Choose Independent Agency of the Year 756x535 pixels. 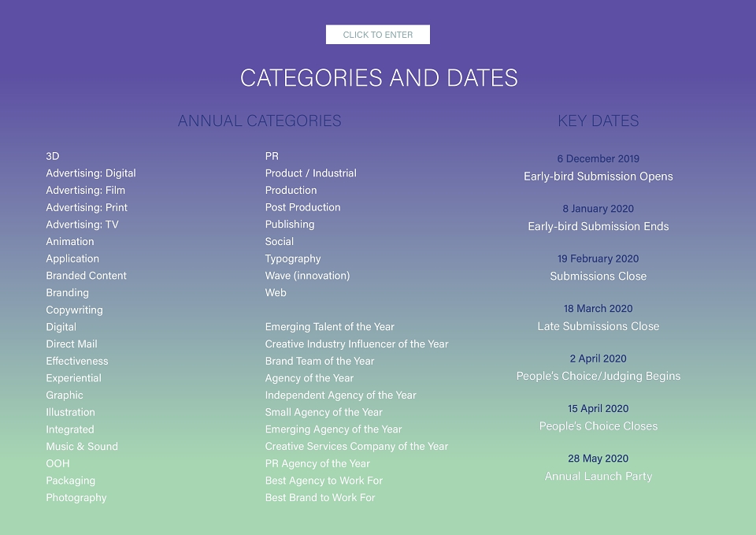pyautogui.click(x=340, y=396)
